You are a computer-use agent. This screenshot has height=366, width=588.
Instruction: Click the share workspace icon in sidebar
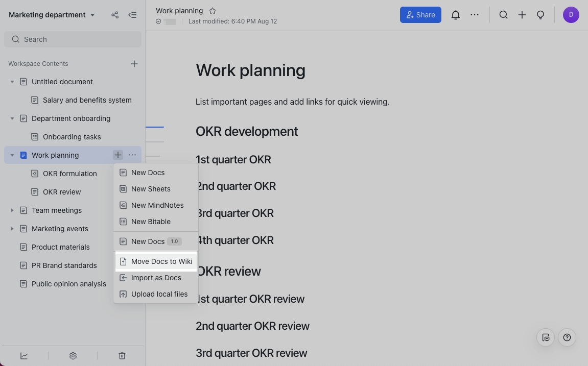pyautogui.click(x=115, y=15)
